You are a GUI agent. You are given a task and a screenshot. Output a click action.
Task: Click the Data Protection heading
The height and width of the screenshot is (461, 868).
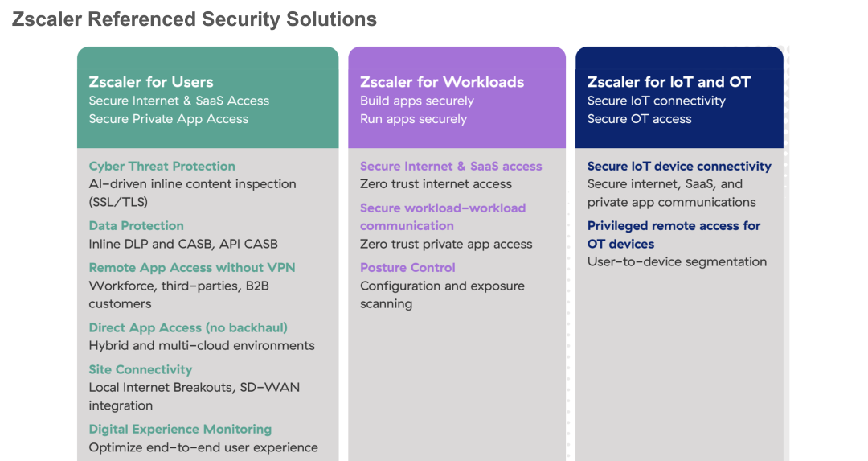(x=136, y=226)
